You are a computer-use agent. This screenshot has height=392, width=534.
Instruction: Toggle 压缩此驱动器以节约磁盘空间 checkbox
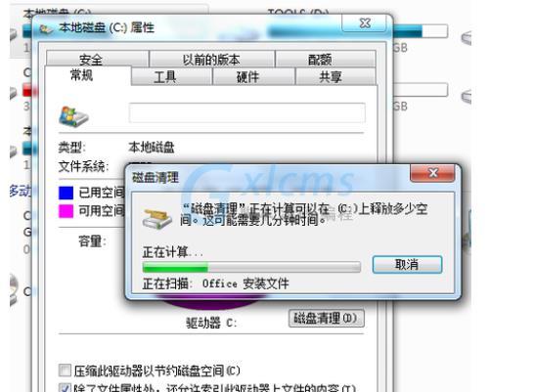[65, 370]
